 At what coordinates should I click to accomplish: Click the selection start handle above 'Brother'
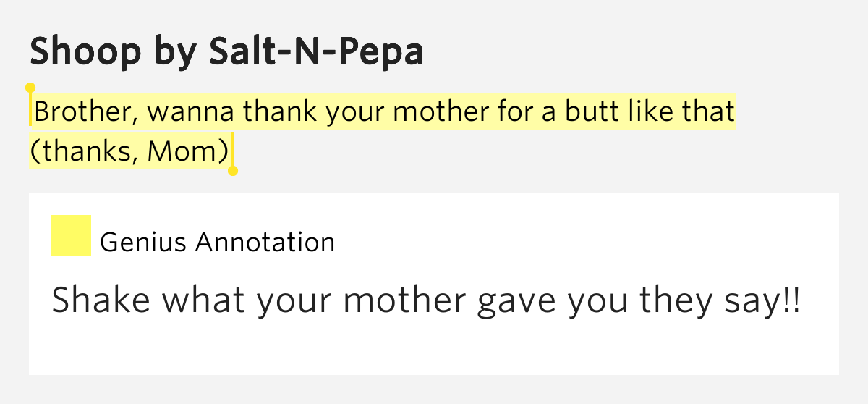click(30, 88)
